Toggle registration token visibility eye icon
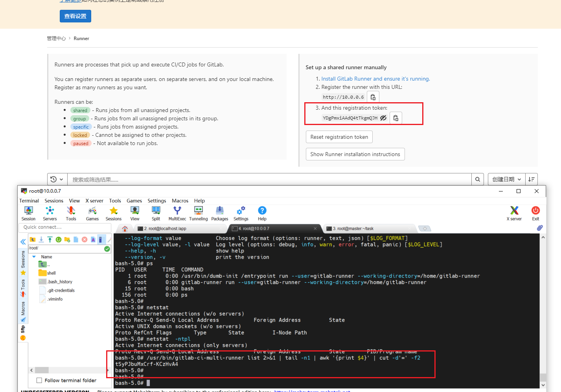This screenshot has width=561, height=392. (x=383, y=118)
